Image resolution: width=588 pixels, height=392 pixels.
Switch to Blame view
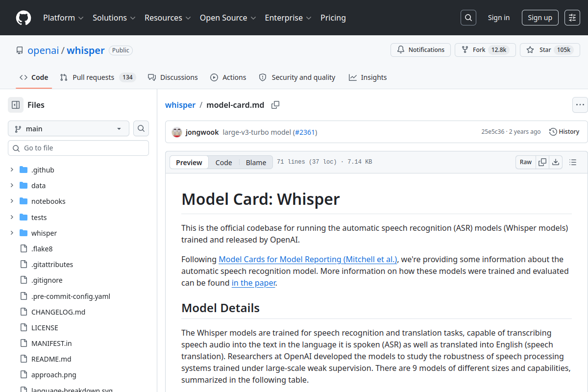256,163
